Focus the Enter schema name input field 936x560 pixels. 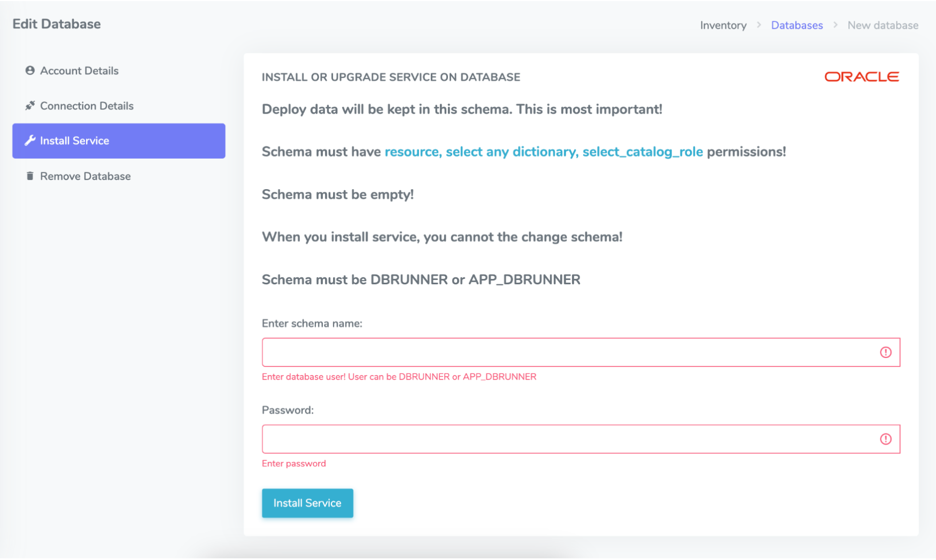[567, 352]
